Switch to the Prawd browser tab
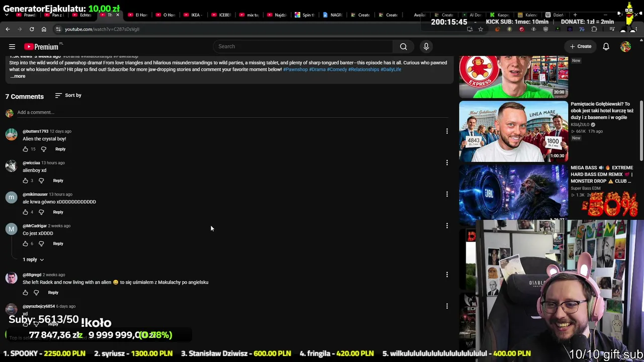Screen dimensions: 644x362 (x=26, y=15)
